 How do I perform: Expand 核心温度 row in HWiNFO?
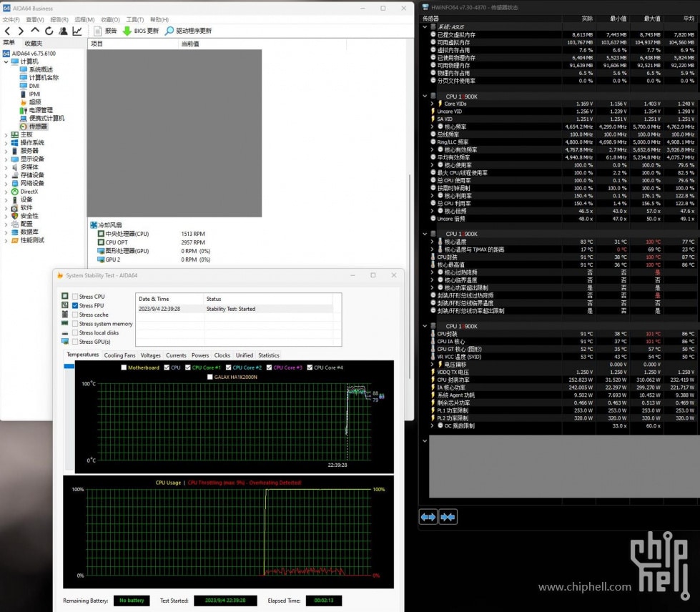point(432,242)
